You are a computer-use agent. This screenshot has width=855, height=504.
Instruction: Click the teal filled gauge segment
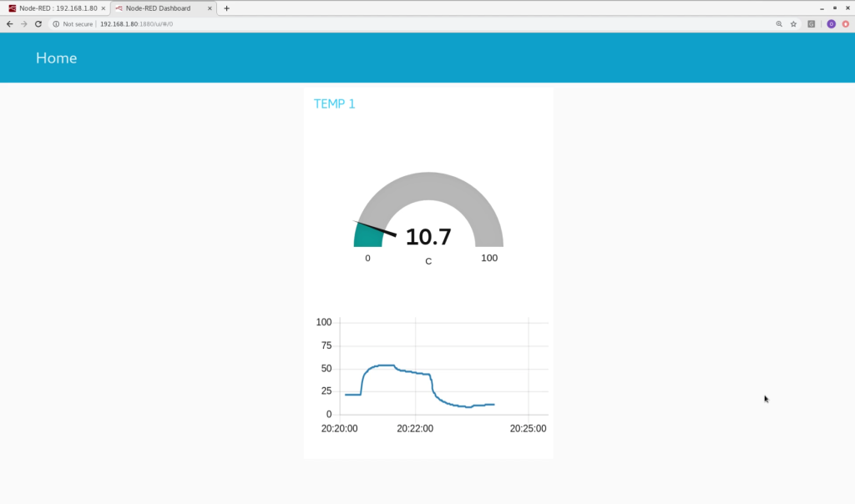pyautogui.click(x=367, y=238)
